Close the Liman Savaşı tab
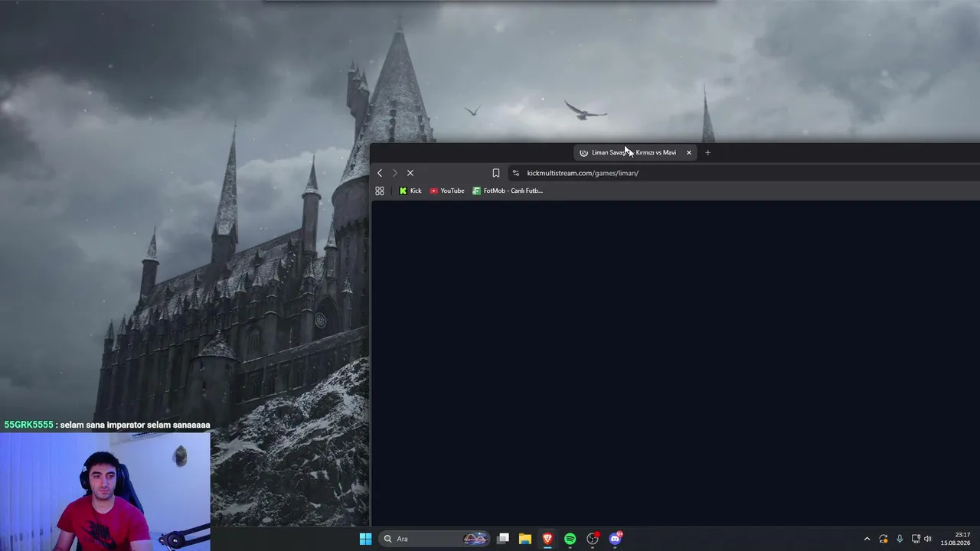The height and width of the screenshot is (551, 980). click(689, 152)
